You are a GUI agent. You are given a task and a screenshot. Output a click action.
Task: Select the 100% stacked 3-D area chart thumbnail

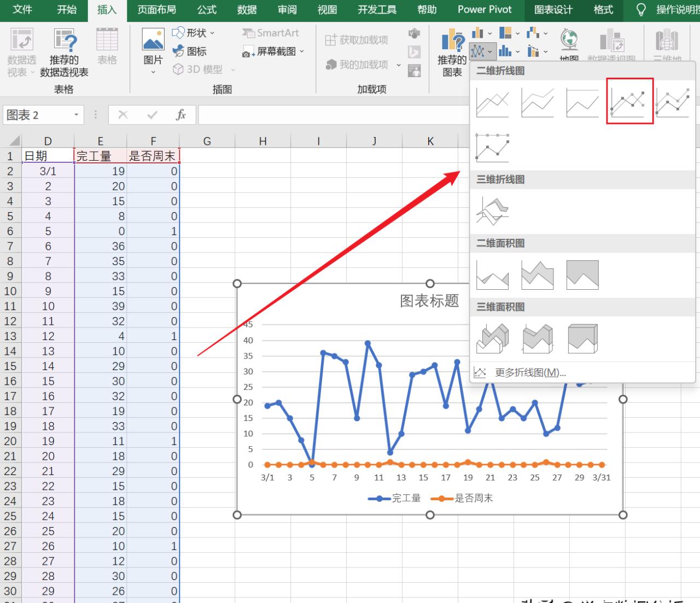pyautogui.click(x=582, y=338)
